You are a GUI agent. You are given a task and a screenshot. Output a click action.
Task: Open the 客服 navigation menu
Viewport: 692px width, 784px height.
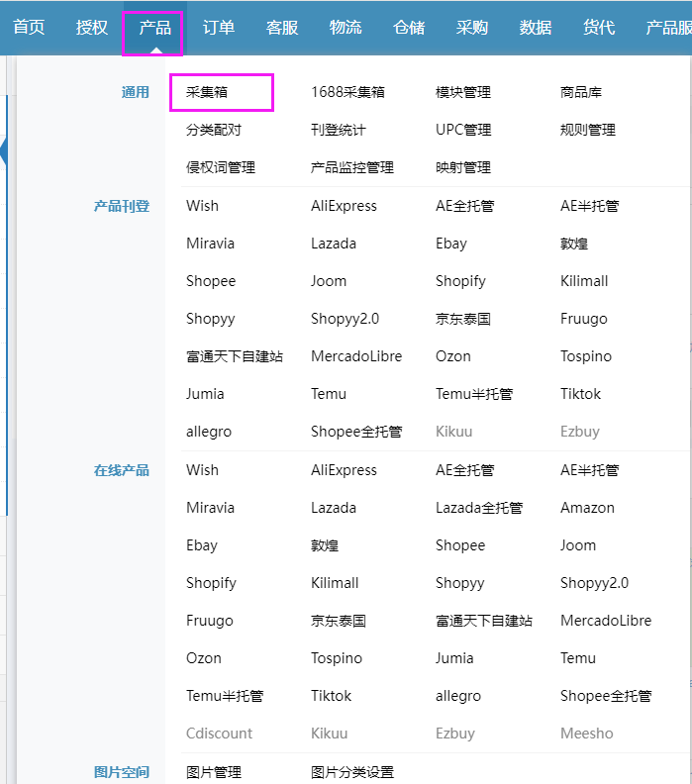pos(282,27)
